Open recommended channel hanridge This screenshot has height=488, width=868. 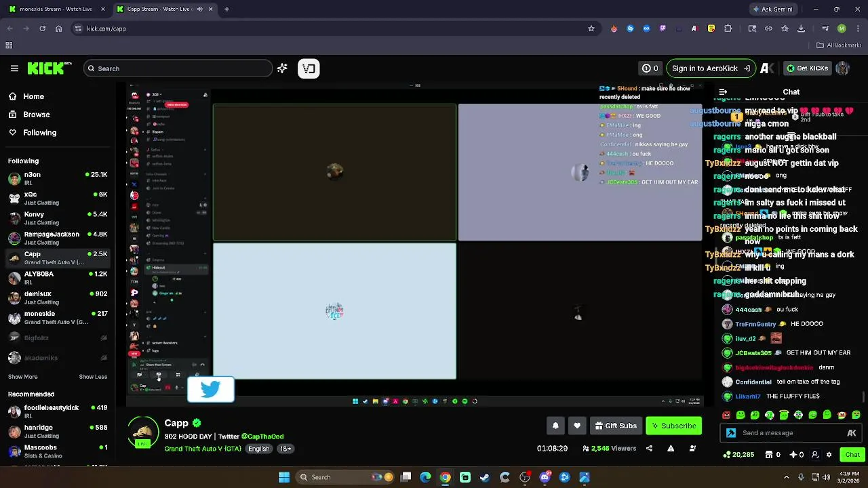point(58,432)
